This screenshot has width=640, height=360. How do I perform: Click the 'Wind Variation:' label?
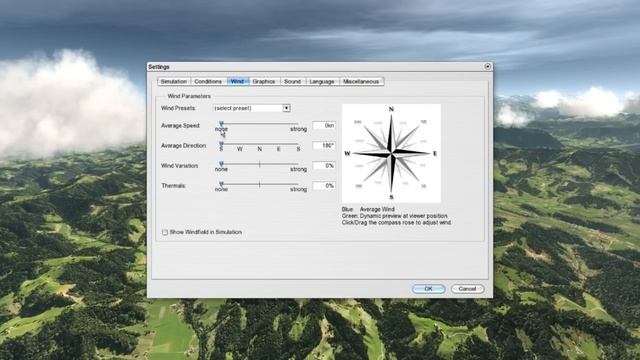point(180,166)
